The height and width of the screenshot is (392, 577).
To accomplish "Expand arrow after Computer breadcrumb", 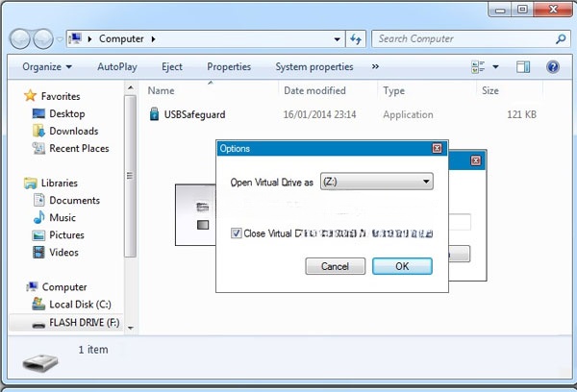I will coord(154,39).
